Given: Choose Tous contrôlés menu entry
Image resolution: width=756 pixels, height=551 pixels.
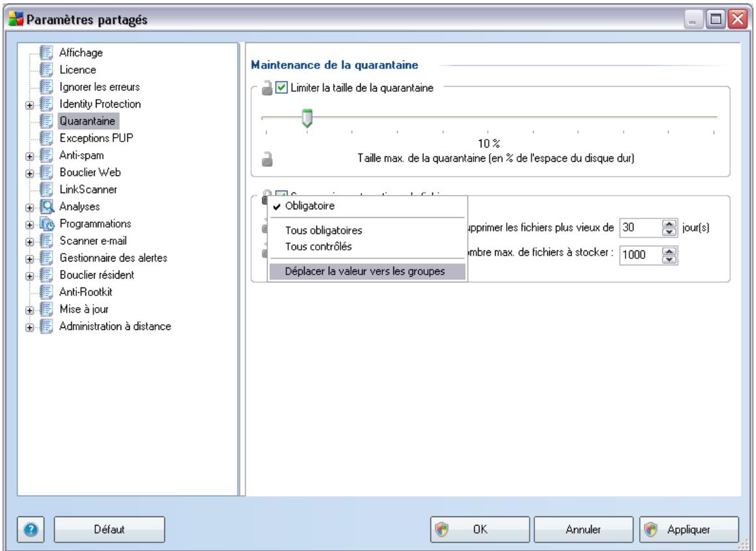Looking at the screenshot, I should 367,246.
